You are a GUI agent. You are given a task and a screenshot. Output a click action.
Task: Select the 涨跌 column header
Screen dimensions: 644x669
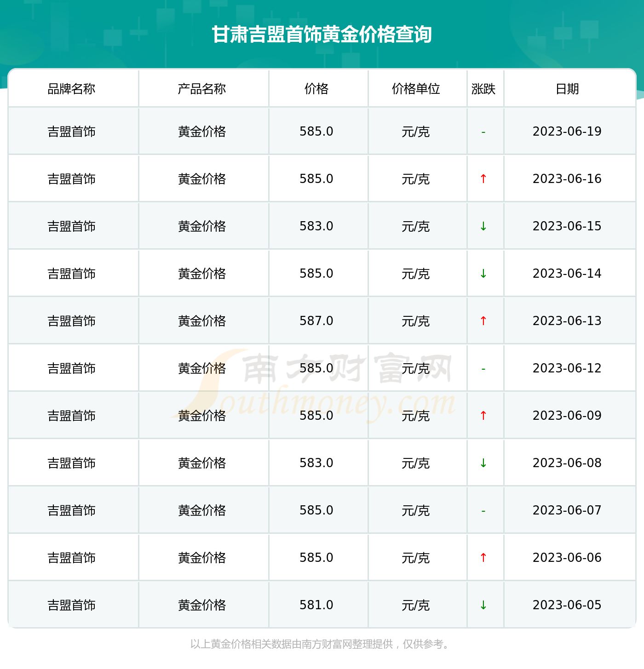pyautogui.click(x=483, y=89)
